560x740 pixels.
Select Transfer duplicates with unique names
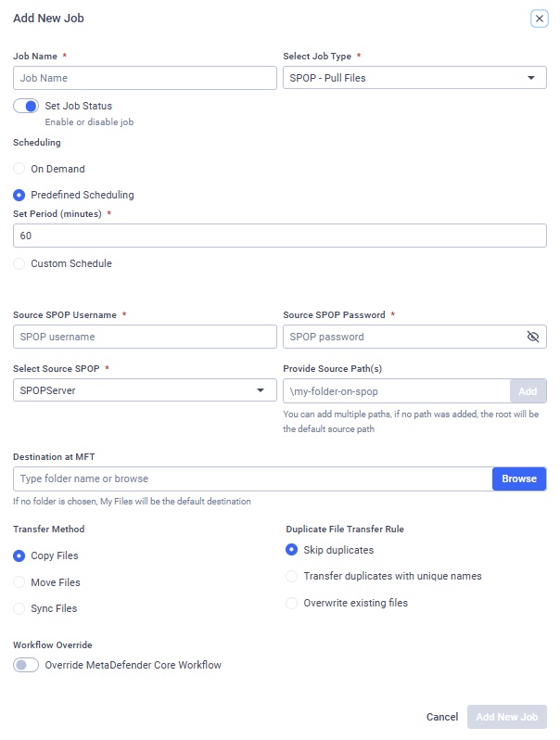click(292, 576)
